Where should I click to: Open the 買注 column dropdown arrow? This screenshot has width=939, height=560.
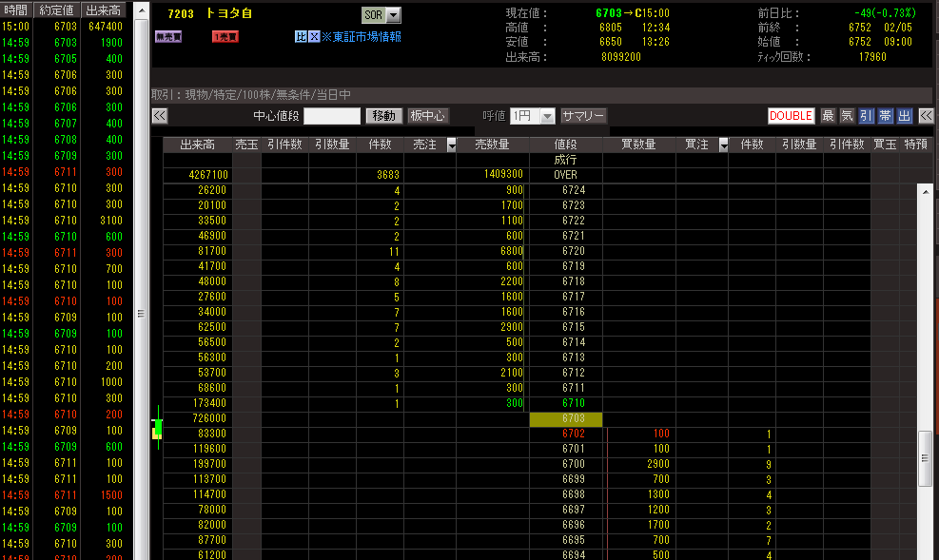723,145
